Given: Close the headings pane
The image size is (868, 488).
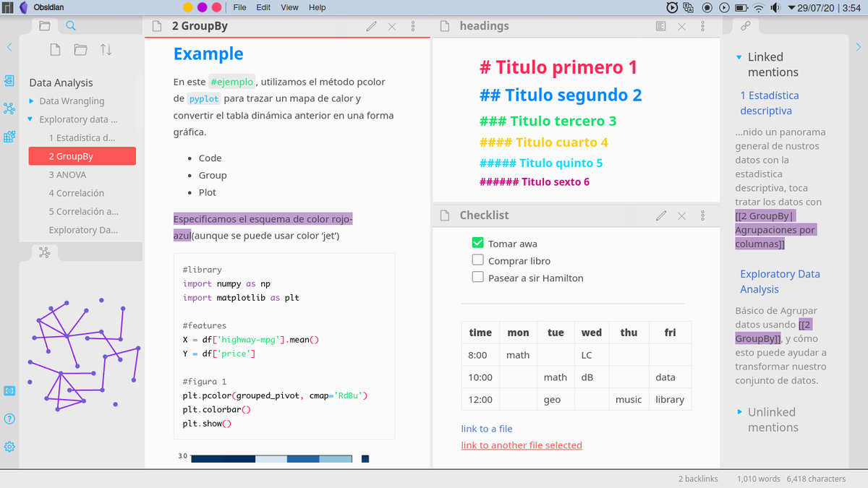Looking at the screenshot, I should click(x=681, y=27).
